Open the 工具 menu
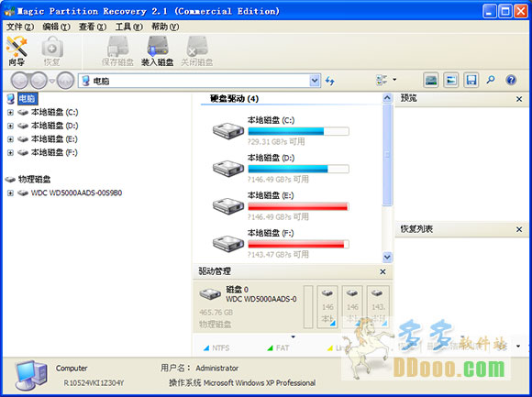 [128, 27]
